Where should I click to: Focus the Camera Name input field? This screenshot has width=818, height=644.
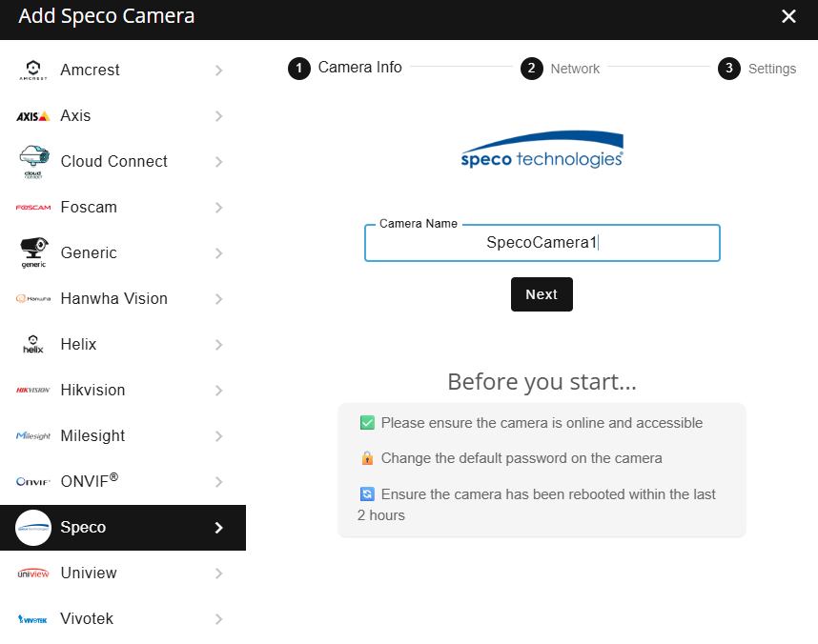point(542,243)
